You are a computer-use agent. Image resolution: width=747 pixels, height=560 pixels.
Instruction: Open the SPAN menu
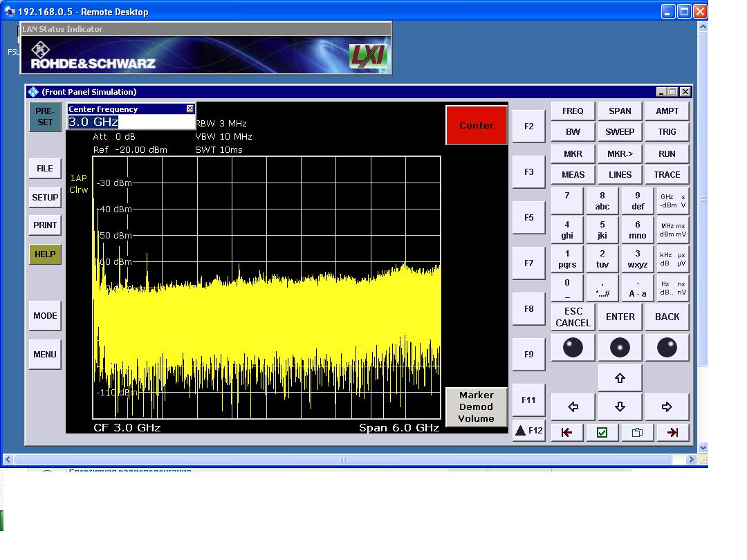pos(620,111)
